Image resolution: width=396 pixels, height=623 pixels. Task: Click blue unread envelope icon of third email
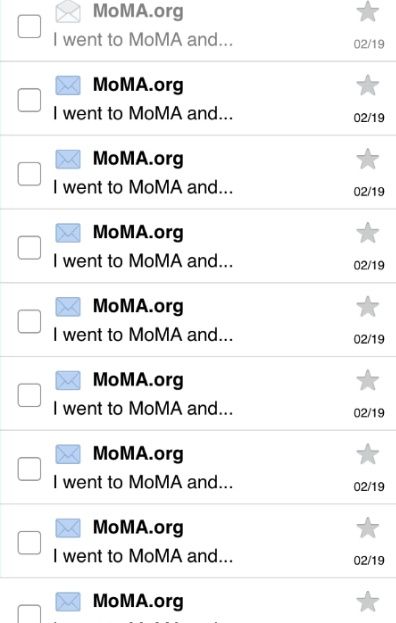[68, 159]
